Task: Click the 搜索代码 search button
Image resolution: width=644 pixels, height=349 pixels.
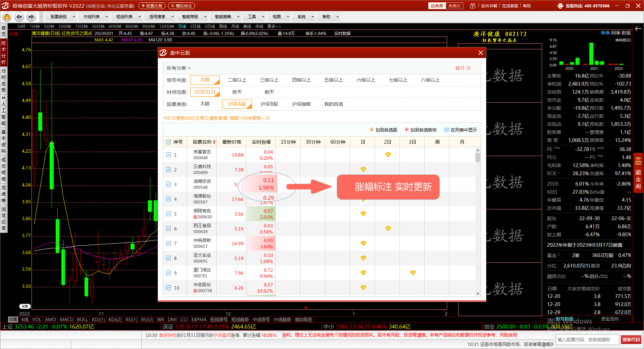Action: [x=631, y=340]
